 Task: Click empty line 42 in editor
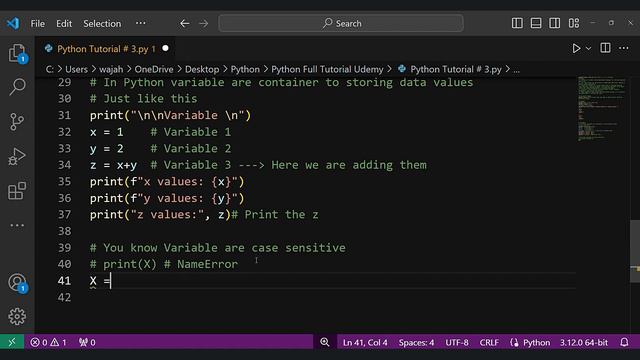pyautogui.click(x=333, y=298)
